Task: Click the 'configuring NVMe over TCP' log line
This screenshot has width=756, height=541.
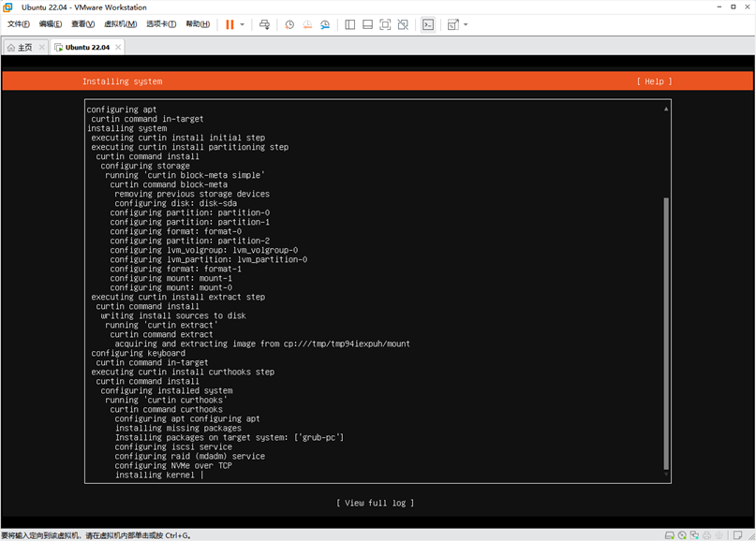Action: tap(173, 466)
